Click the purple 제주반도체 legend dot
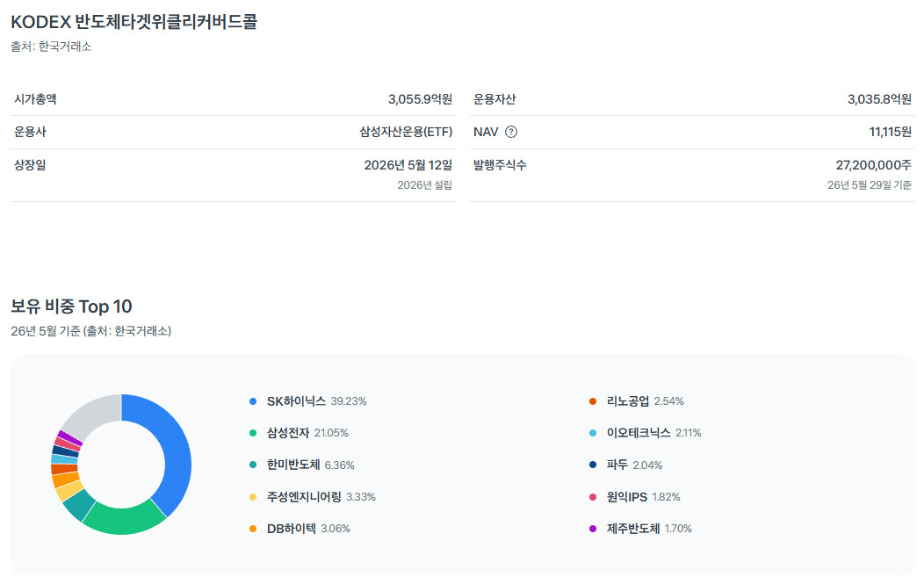Image resolution: width=924 pixels, height=577 pixels. coord(593,529)
